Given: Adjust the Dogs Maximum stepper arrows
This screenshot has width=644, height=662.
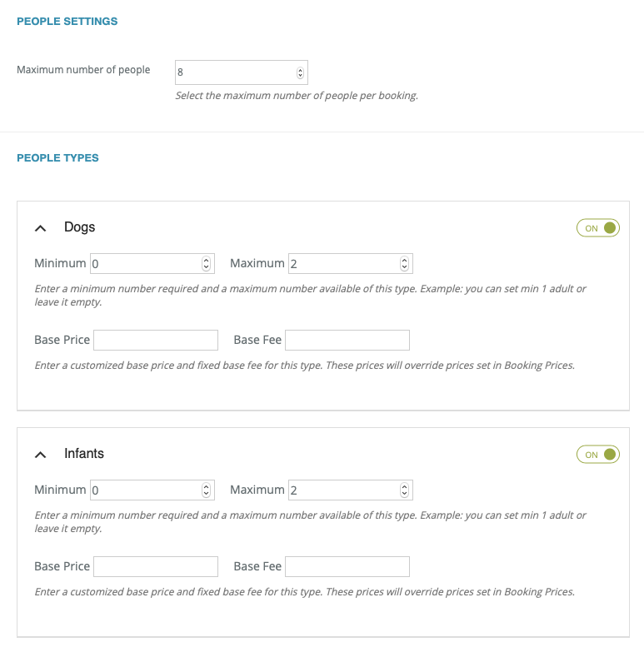Looking at the screenshot, I should [x=405, y=264].
